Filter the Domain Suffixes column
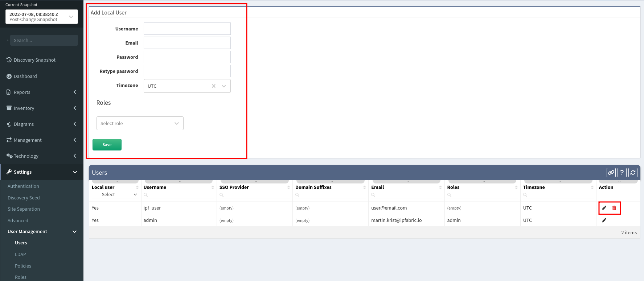 331,195
